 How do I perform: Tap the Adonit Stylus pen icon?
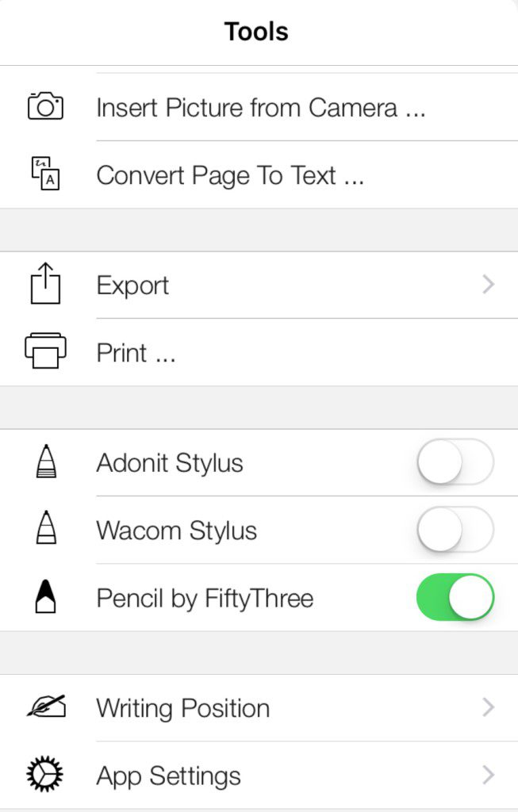[46, 462]
